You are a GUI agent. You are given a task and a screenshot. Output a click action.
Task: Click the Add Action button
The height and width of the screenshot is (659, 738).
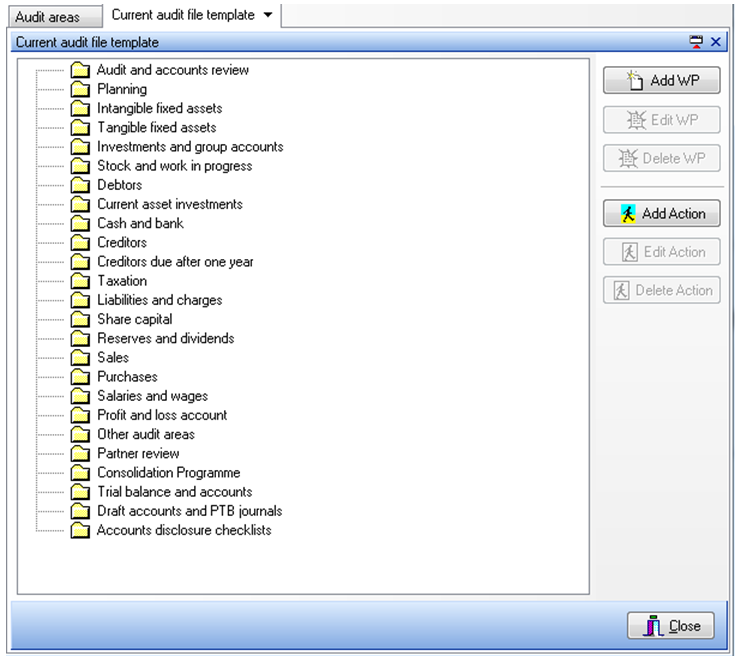click(661, 214)
